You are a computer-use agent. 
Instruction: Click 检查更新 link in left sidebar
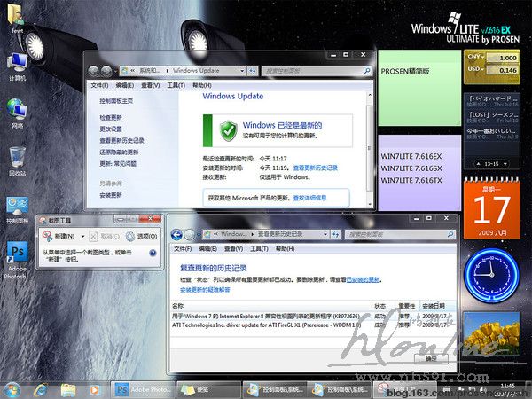tap(112, 117)
